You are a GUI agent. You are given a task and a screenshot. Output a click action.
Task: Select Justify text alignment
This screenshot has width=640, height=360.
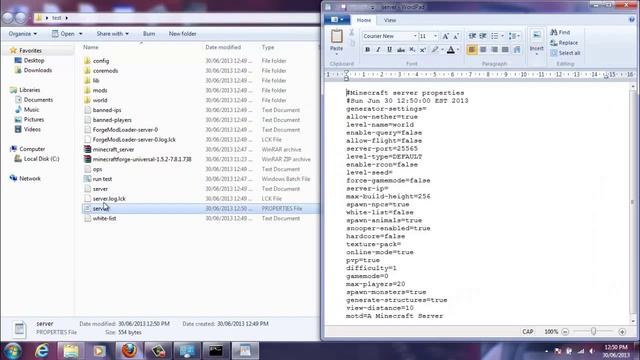(505, 50)
